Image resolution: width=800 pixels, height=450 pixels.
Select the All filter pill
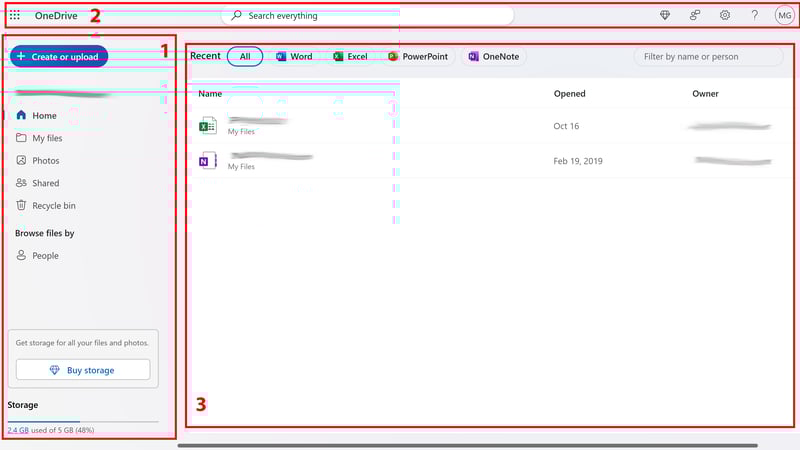click(245, 57)
